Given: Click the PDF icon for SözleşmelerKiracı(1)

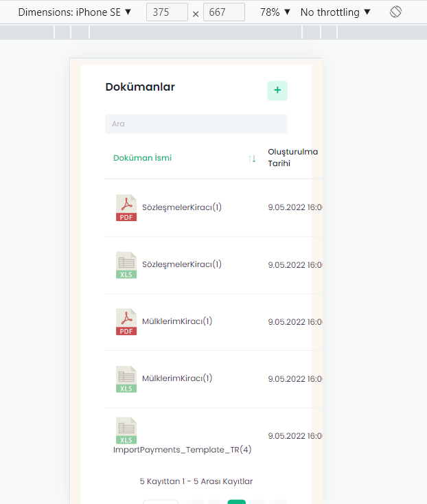Looking at the screenshot, I should click(x=126, y=207).
